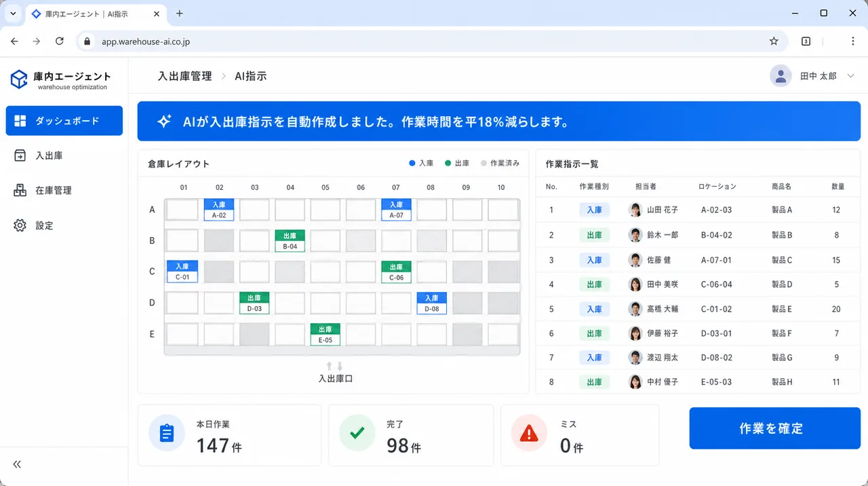Click the 庫内エージェント logo
The image size is (868, 486).
click(x=60, y=79)
